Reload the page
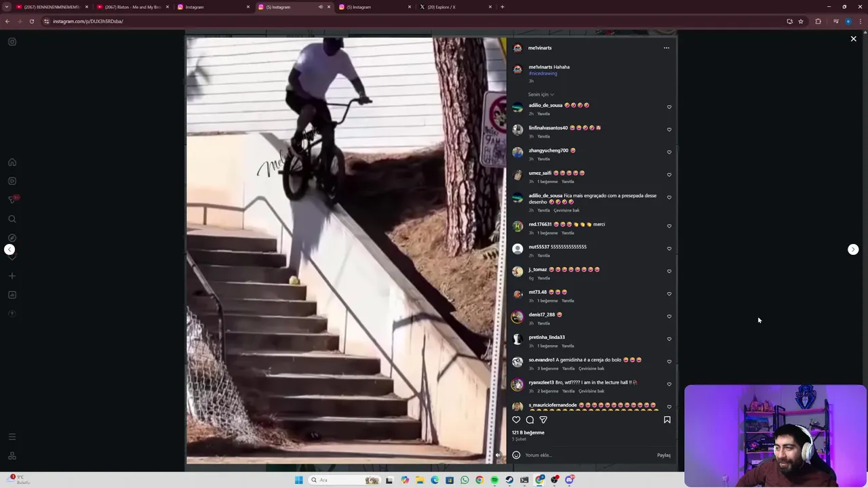Viewport: 868px width, 488px height. coord(31,21)
